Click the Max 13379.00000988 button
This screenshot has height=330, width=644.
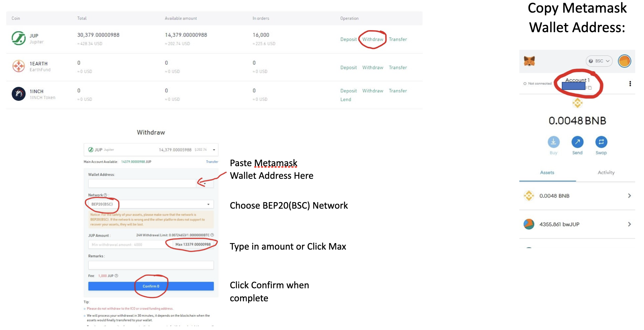click(x=193, y=244)
